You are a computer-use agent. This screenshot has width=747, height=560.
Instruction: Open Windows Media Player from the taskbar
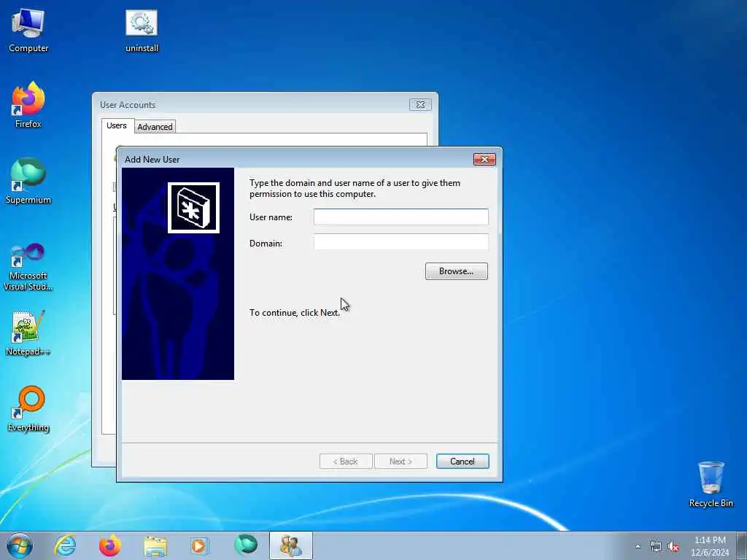point(199,545)
